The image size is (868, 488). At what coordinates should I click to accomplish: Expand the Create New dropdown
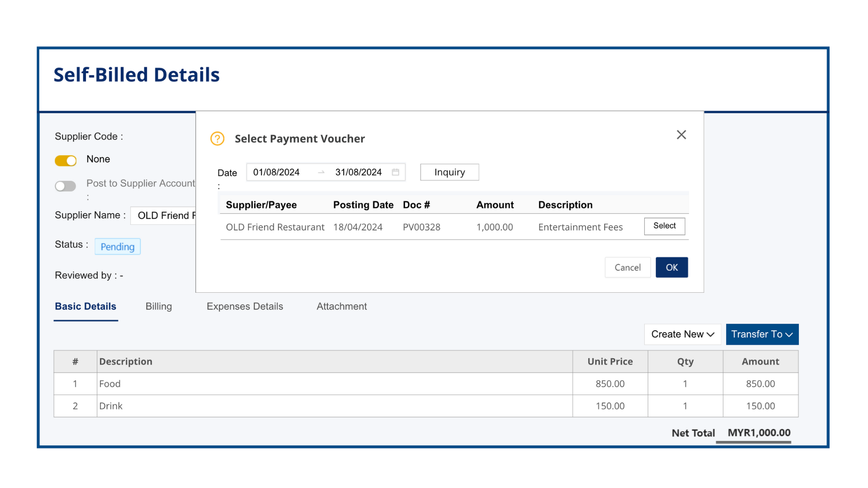click(x=683, y=334)
